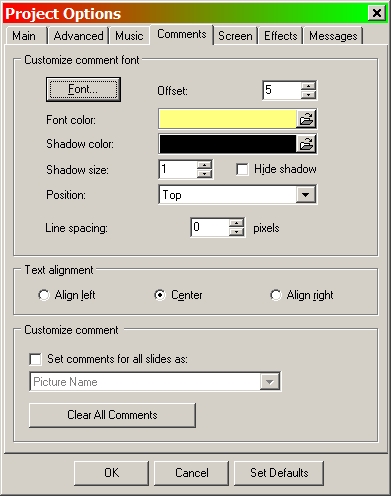The height and width of the screenshot is (496, 391).
Task: Enable the Hide shadow checkbox
Action: tap(242, 169)
